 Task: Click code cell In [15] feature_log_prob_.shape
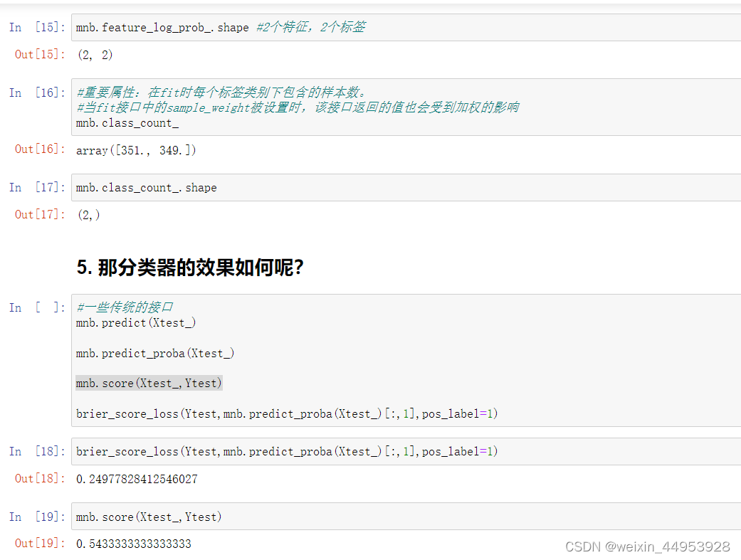pyautogui.click(x=406, y=28)
